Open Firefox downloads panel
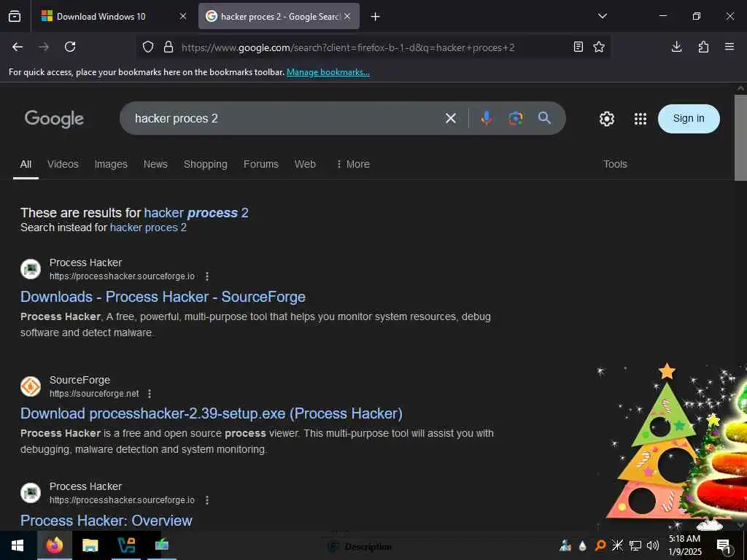Screen dimensions: 747x560 tap(676, 47)
